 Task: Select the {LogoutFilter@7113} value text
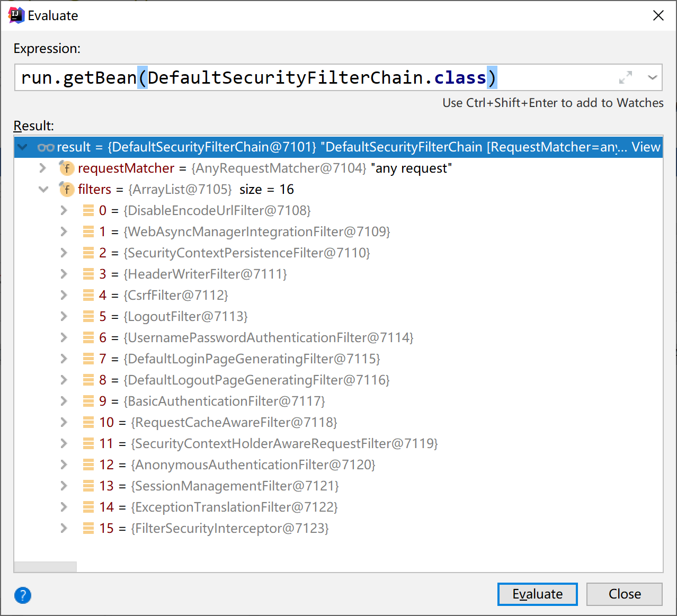(x=186, y=316)
